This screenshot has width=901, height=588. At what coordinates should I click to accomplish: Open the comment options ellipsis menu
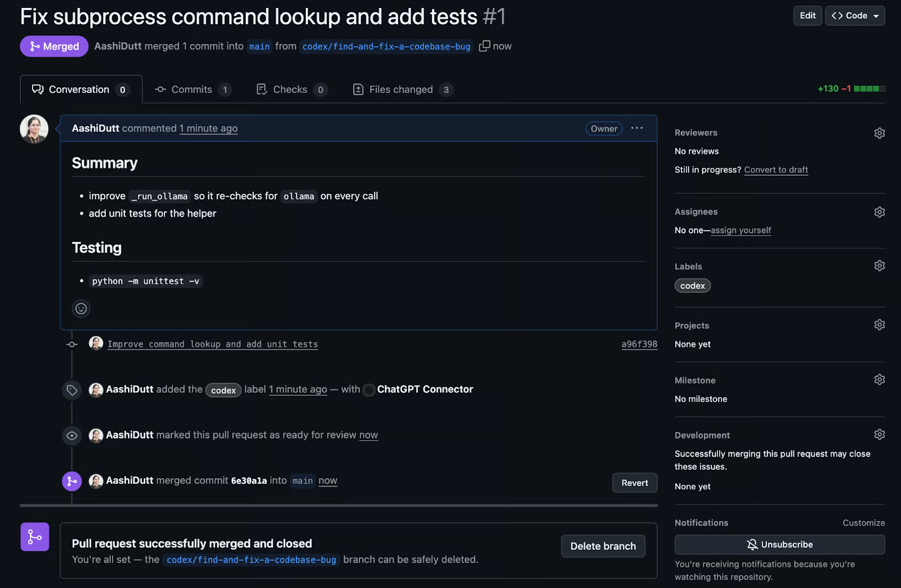coord(637,128)
